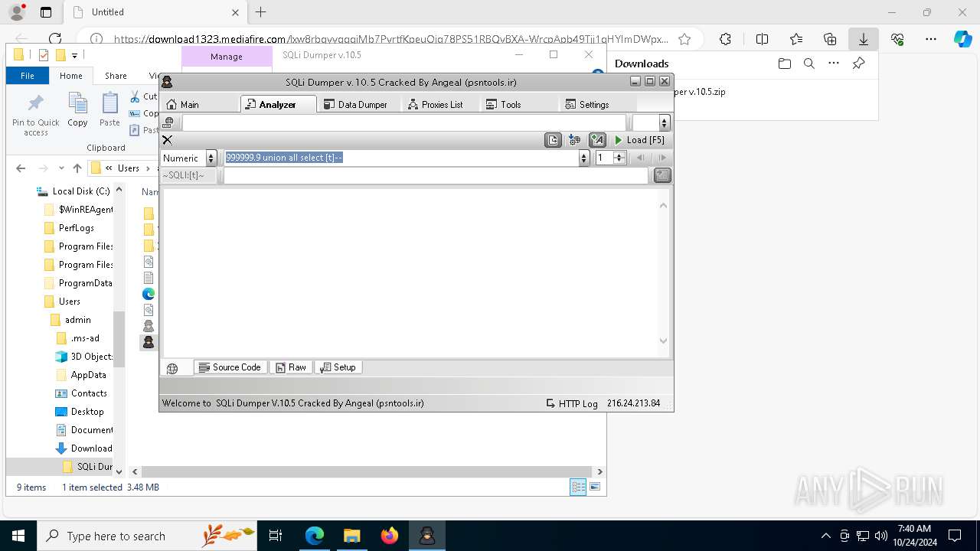The height and width of the screenshot is (551, 980).
Task: Click the X cancel icon in Analyzer toolbar
Action: tap(168, 140)
